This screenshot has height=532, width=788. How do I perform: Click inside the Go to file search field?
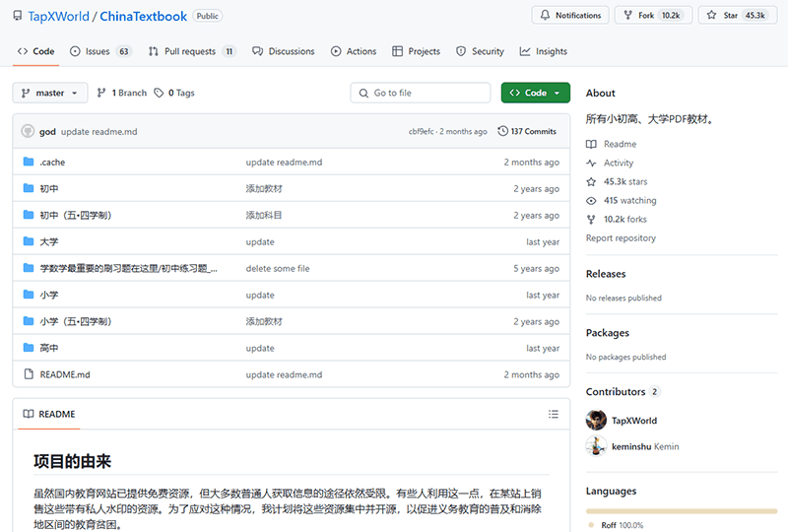click(x=421, y=93)
